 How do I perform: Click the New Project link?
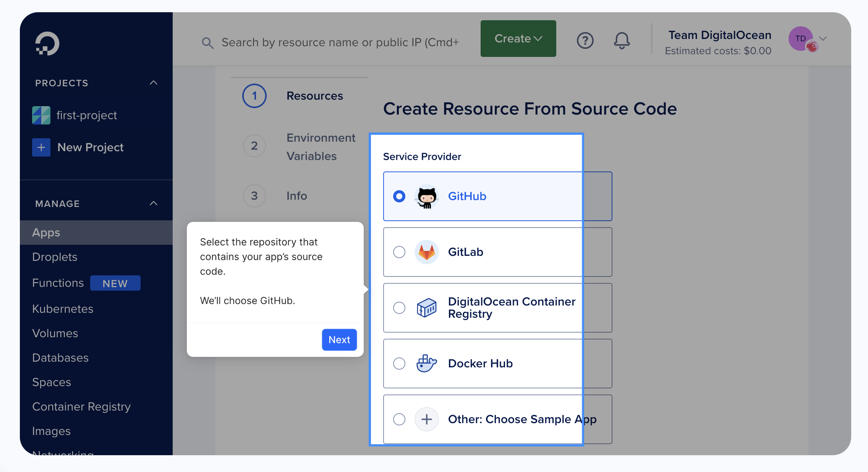[x=90, y=147]
